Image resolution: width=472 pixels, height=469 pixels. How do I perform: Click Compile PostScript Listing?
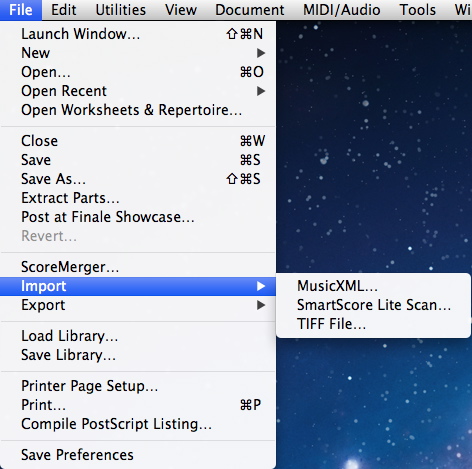click(138, 424)
